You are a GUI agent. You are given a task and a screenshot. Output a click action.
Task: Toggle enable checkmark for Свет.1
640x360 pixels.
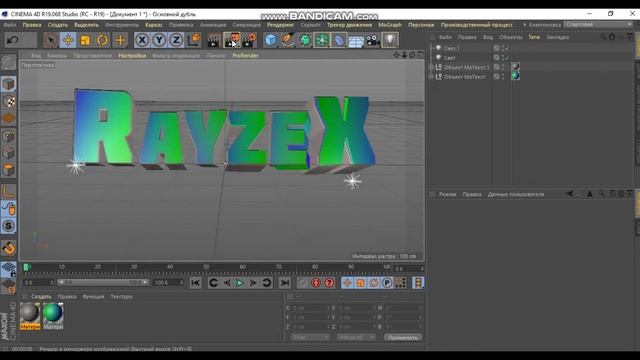507,48
